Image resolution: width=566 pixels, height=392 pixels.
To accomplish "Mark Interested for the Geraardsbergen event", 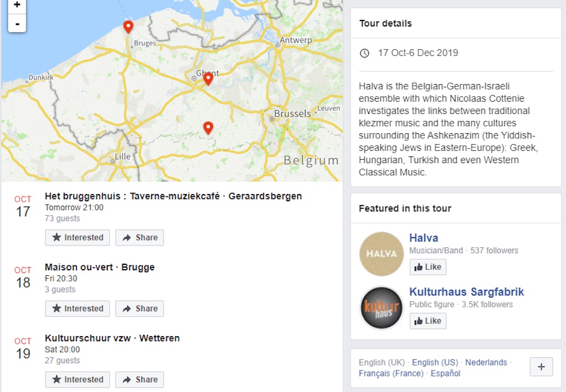I will (x=77, y=238).
